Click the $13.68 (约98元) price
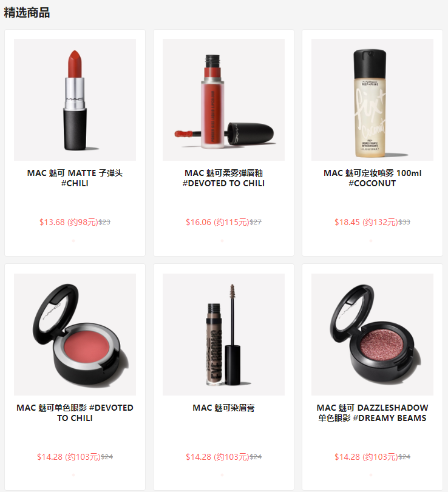This screenshot has height=492, width=448. click(x=69, y=222)
